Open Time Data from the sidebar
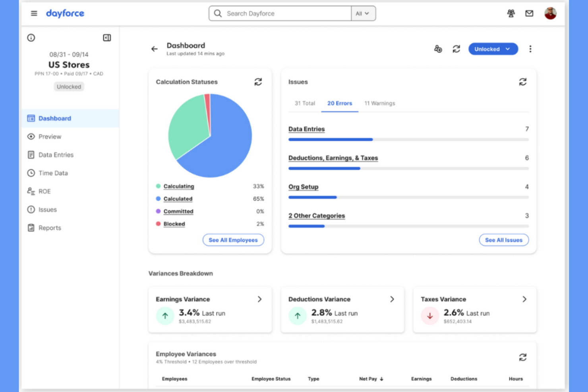The width and height of the screenshot is (588, 392). 53,173
